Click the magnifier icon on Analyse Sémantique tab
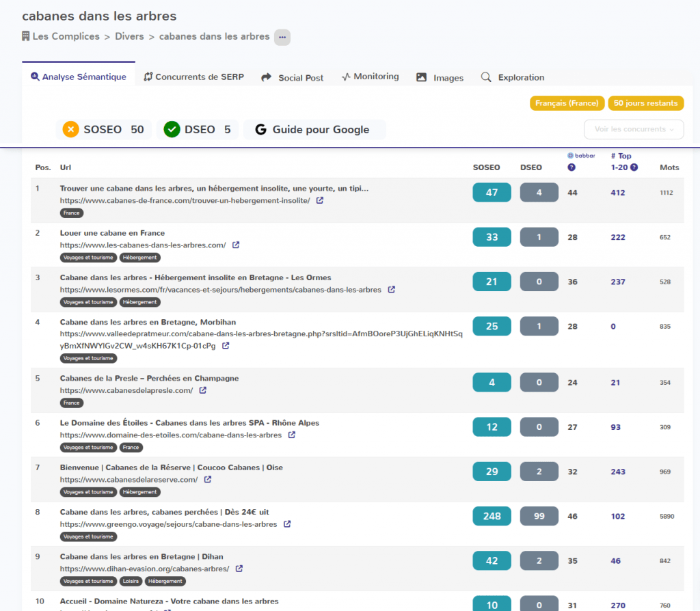This screenshot has width=700, height=611. [35, 77]
